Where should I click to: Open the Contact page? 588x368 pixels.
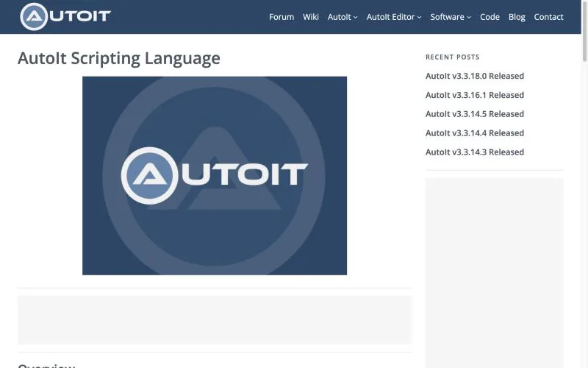[x=548, y=17]
